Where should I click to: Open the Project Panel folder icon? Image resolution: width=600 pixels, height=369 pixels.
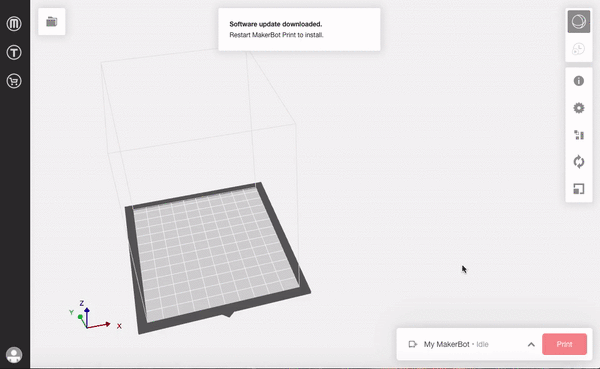52,22
